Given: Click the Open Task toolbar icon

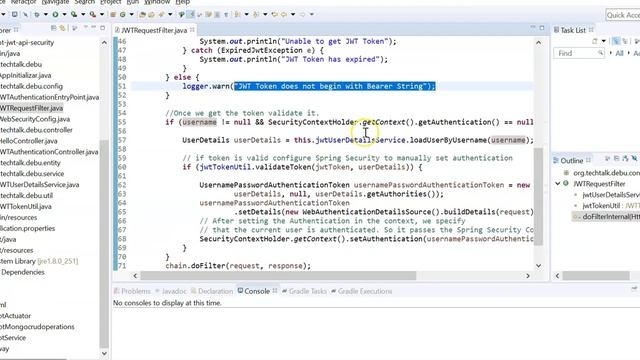Looking at the screenshot, I should tap(151, 14).
